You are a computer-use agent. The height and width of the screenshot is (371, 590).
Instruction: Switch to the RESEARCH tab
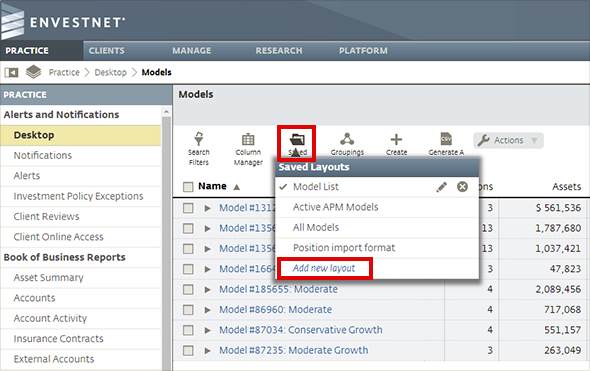pos(279,51)
